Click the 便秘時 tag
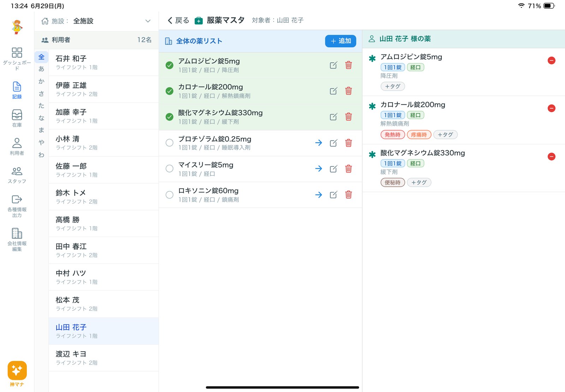This screenshot has width=565, height=392. pyautogui.click(x=393, y=183)
